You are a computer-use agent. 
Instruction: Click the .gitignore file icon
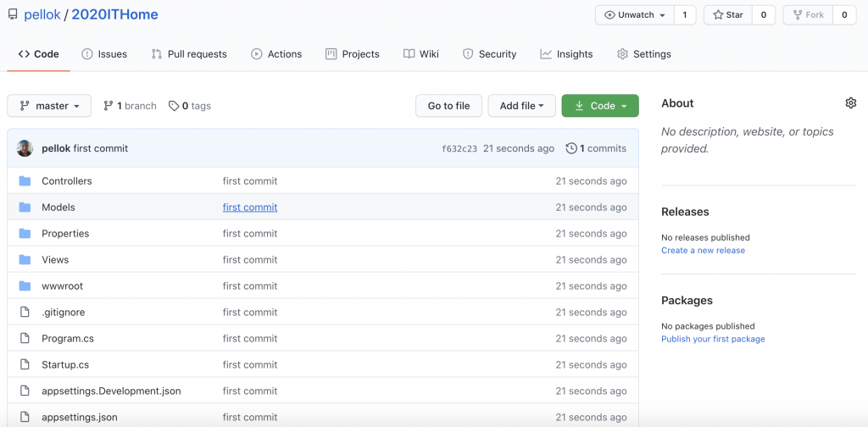point(25,313)
